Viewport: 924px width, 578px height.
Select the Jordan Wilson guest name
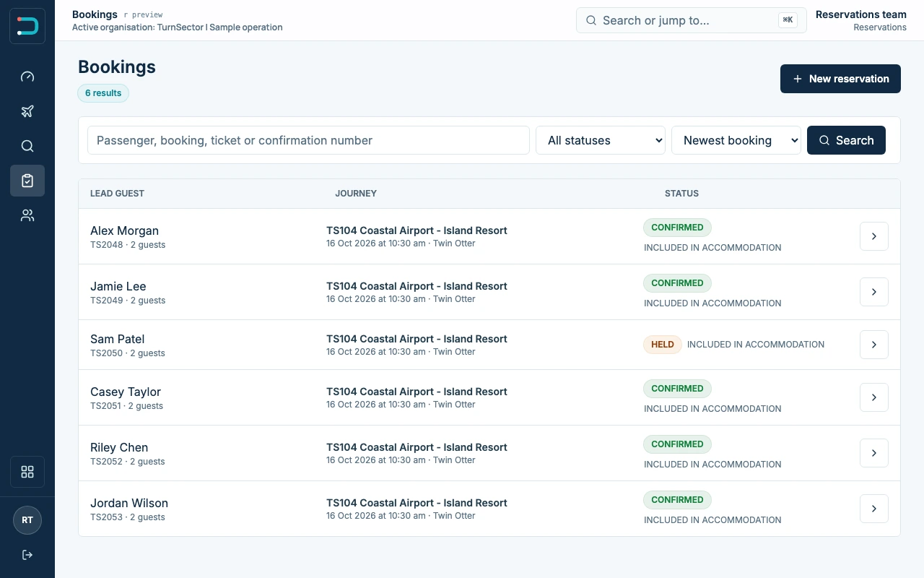pos(129,503)
